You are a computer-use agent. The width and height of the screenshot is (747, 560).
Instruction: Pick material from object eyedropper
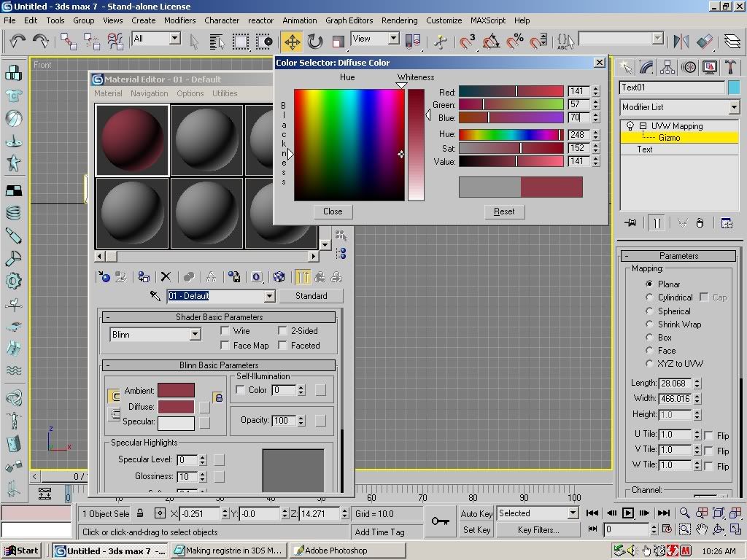[155, 296]
